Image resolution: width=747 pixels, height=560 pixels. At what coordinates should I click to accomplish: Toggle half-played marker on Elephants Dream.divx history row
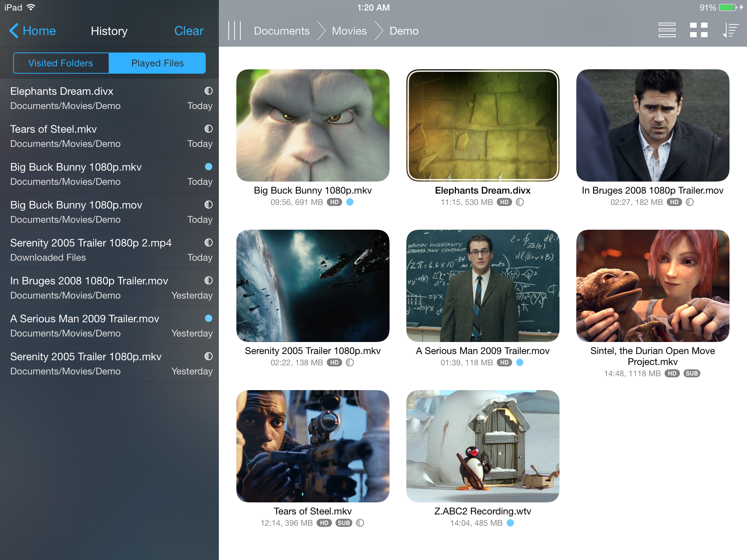click(208, 91)
